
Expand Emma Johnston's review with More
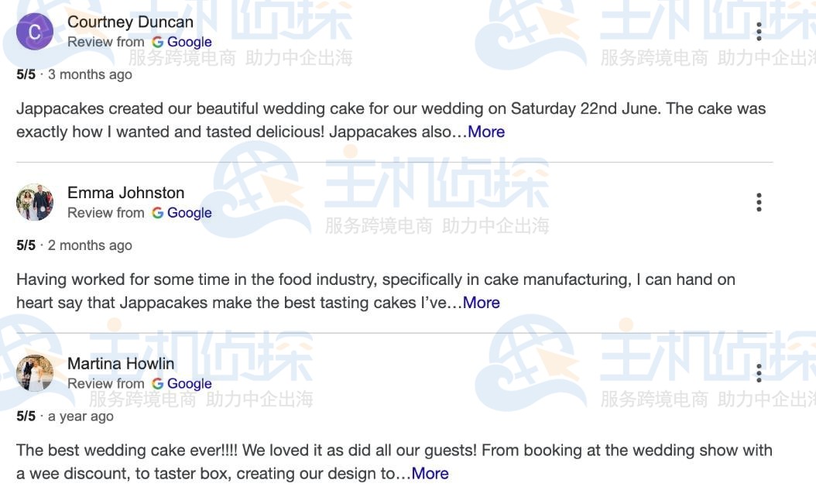(481, 303)
